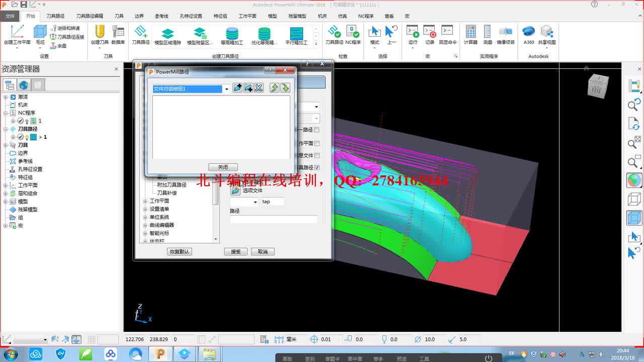This screenshot has width=644, height=362.
Task: Click the tap text field
Action: [x=272, y=202]
